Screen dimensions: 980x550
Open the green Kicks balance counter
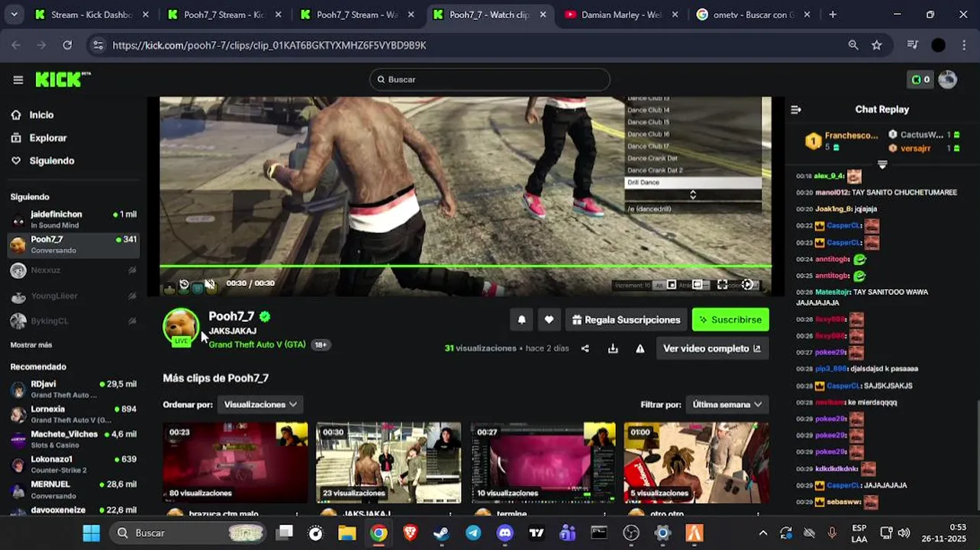point(921,79)
